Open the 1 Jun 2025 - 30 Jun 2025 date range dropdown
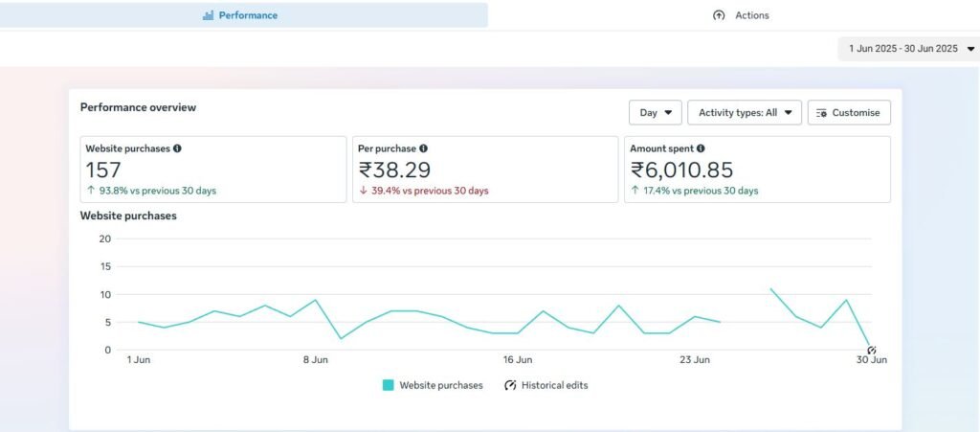Viewport: 980px width, 432px height. [908, 48]
